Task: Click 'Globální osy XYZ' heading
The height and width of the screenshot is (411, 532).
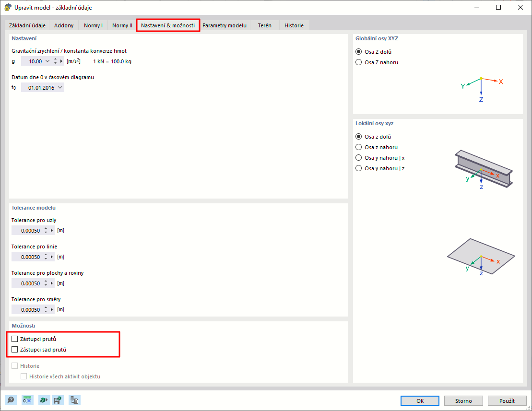Action: 377,38
